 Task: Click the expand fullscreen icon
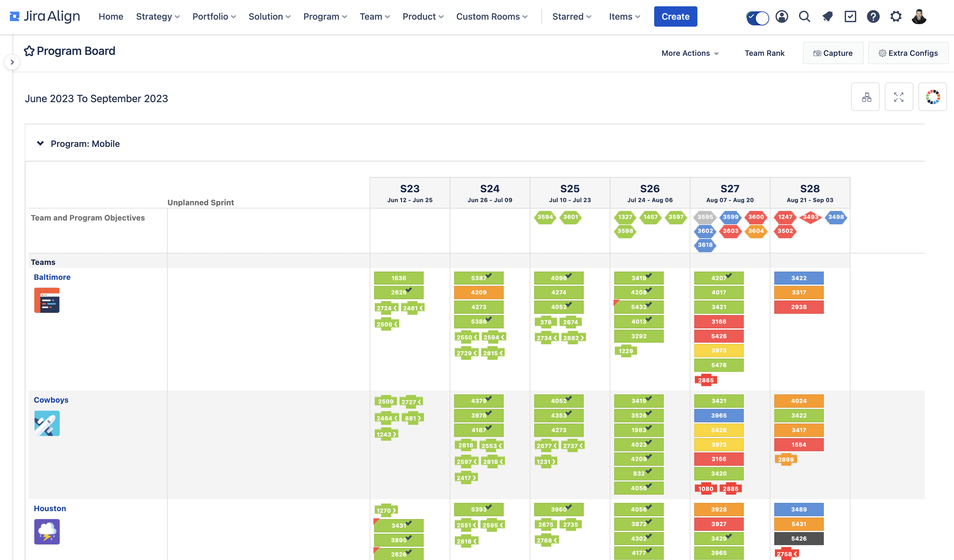pyautogui.click(x=899, y=97)
